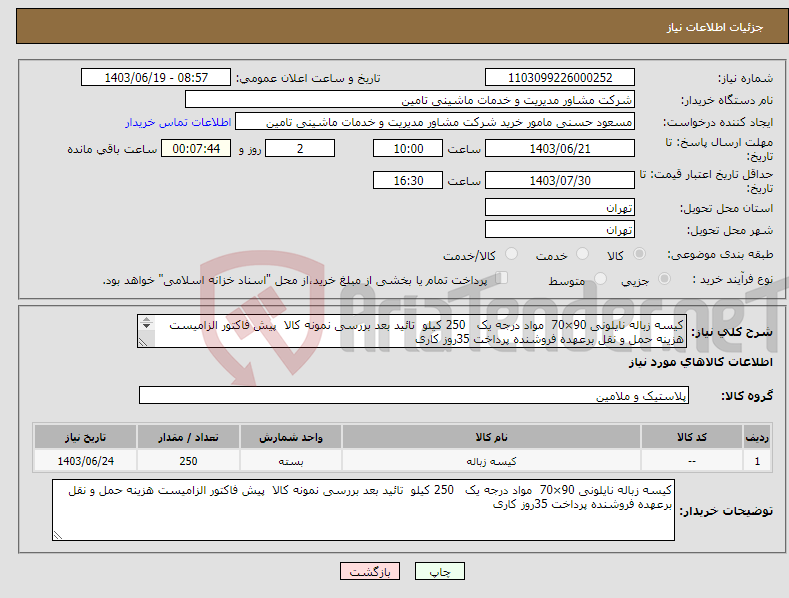Toggle the اسناد خزانه اسلامی payment checkbox
Screen dimensions: 789x598
click(x=502, y=278)
